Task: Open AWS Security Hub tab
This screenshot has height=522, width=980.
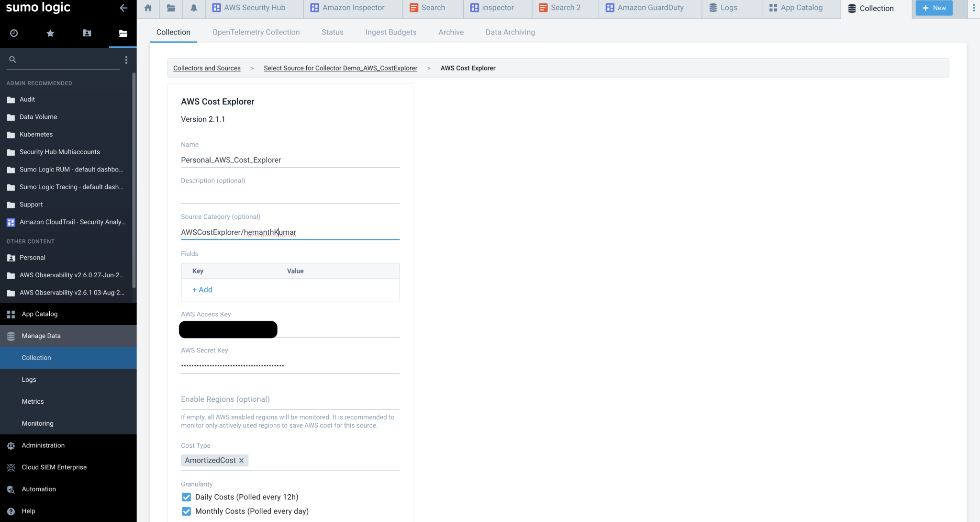Action: (254, 8)
